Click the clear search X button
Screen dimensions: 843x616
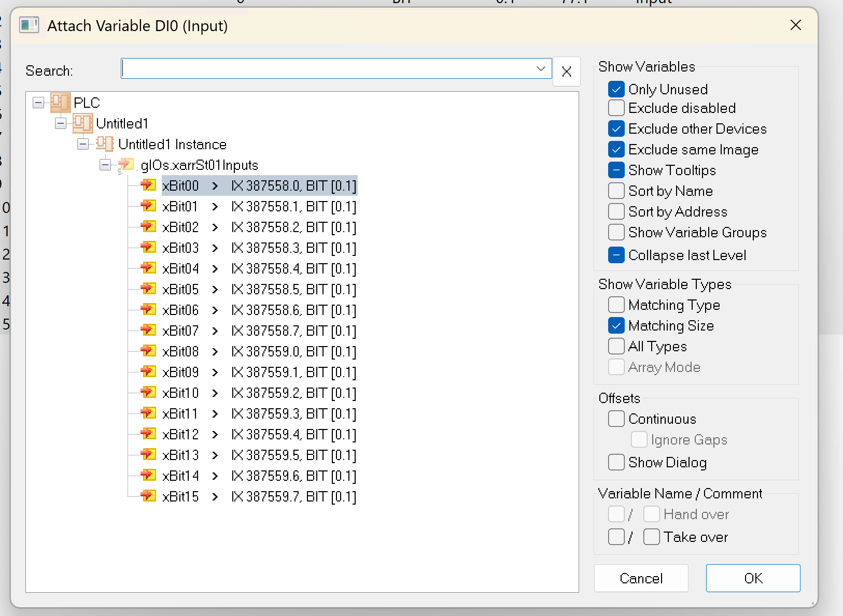point(566,71)
